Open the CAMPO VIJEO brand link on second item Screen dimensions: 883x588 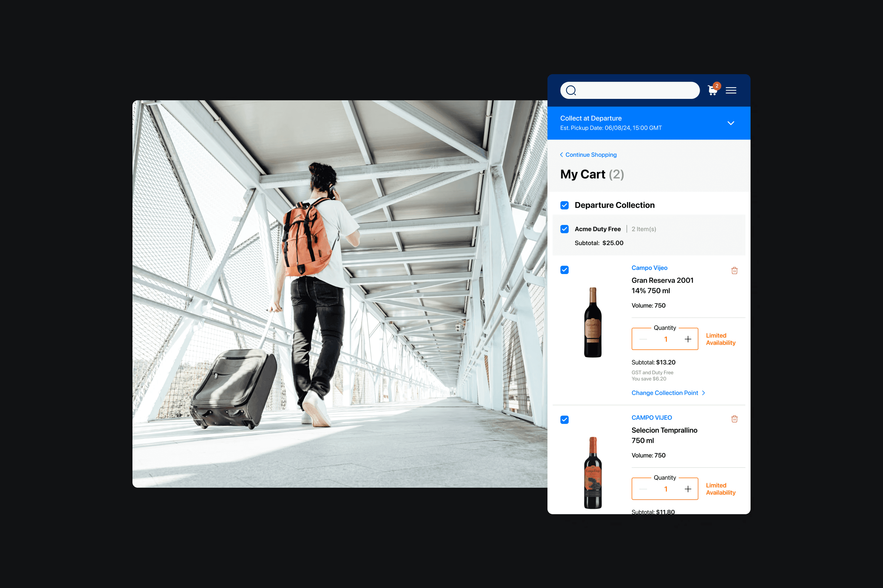click(651, 417)
